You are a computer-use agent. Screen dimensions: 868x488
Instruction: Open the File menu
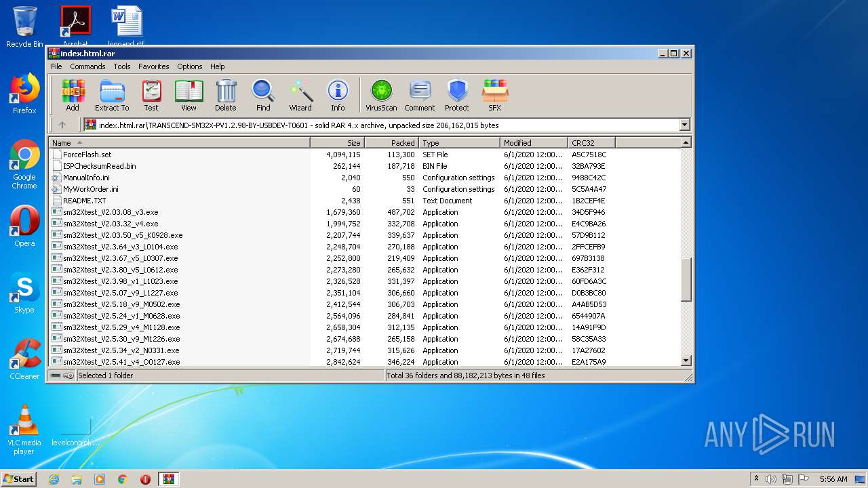tap(56, 66)
